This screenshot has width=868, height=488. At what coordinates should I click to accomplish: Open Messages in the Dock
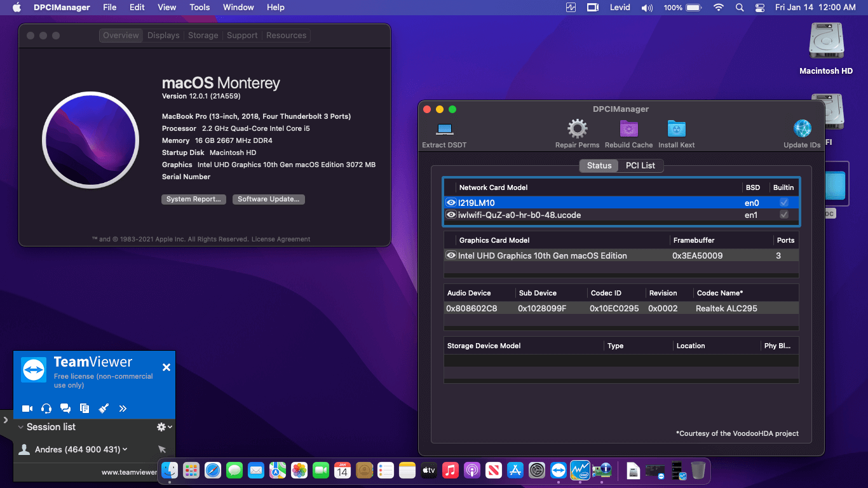pyautogui.click(x=234, y=470)
